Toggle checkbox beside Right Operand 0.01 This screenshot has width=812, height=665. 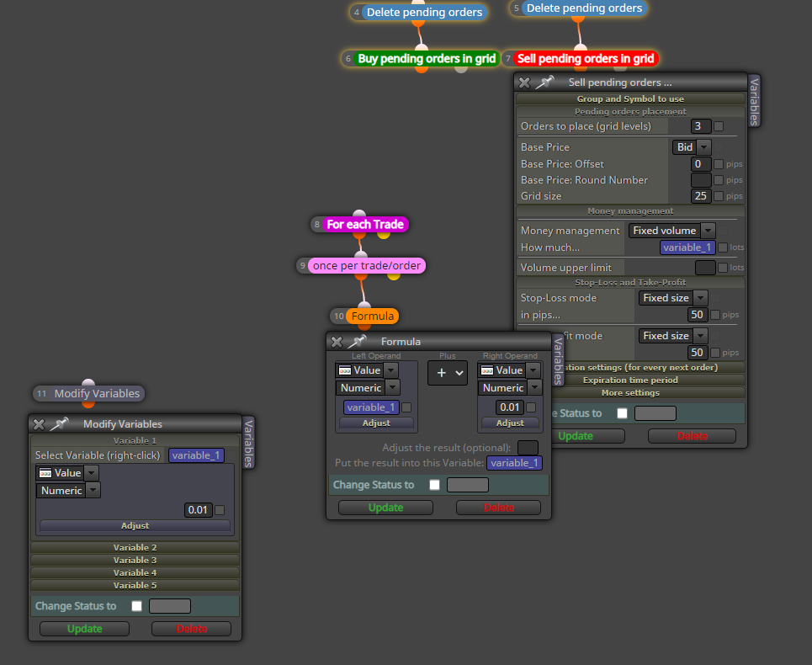tap(531, 407)
